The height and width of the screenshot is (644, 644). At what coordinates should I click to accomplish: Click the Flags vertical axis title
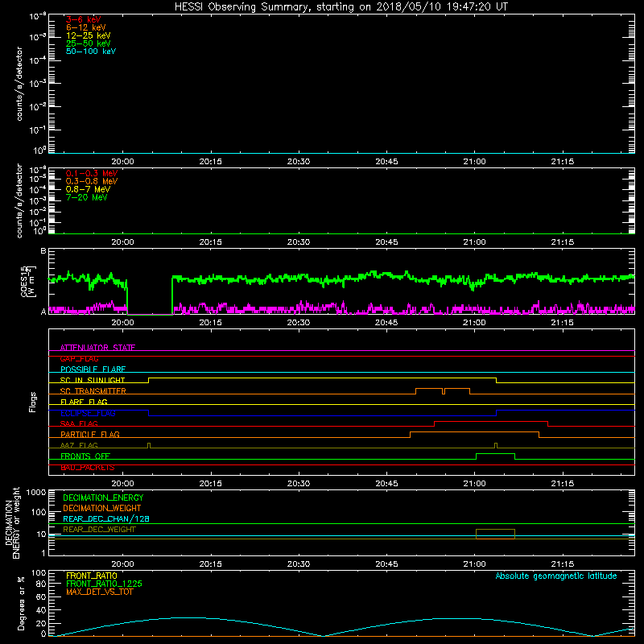coord(32,402)
